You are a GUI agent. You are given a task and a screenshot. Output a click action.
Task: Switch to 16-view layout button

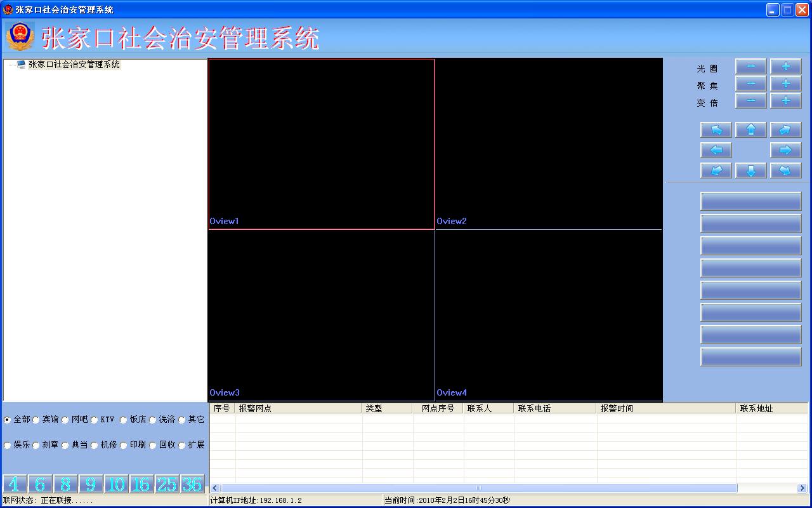[141, 485]
